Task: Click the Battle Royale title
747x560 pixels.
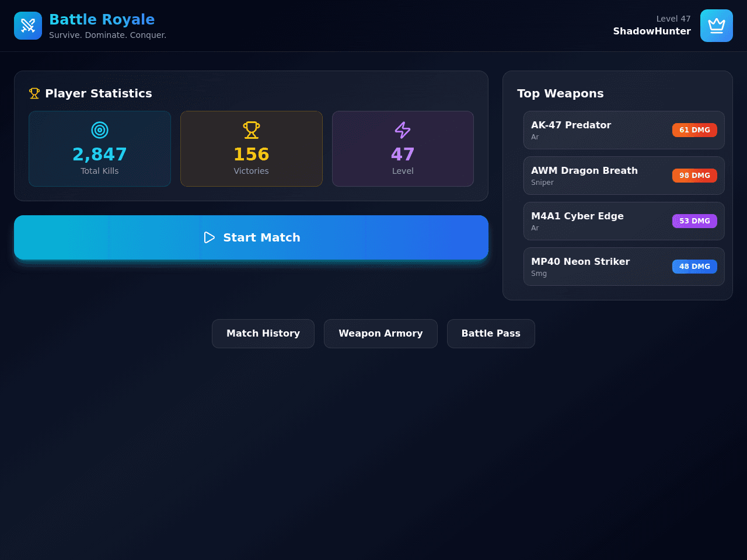Action: [x=102, y=19]
